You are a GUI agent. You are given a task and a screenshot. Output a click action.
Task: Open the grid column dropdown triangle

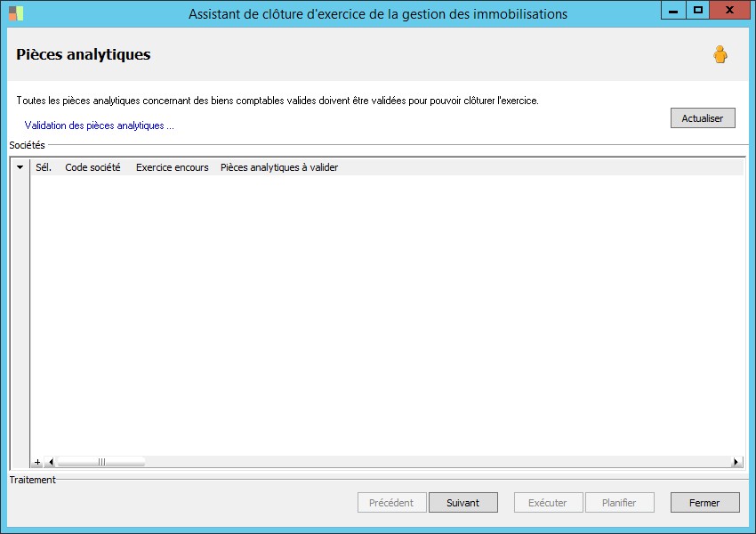(20, 167)
